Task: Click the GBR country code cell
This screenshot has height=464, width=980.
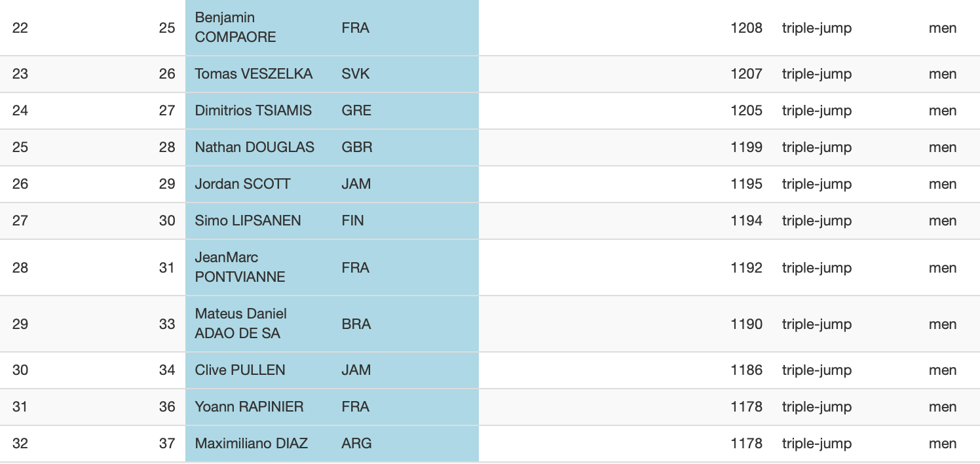Action: 357,147
